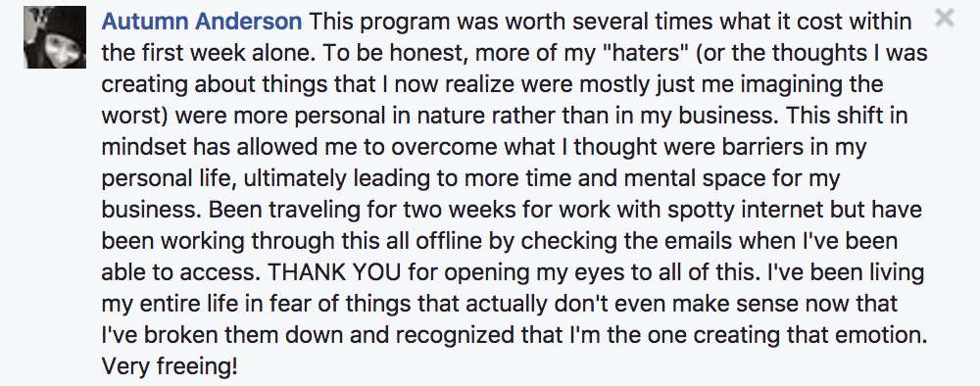Click the phrase "spotty internet"
The width and height of the screenshot is (980, 386).
[746, 210]
